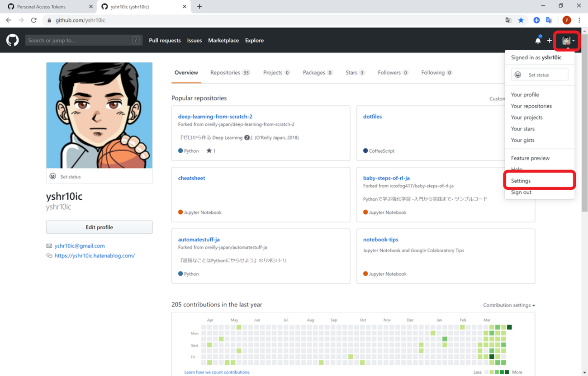
Task: Click the yshr10ic hatenablog URL link
Action: [x=95, y=255]
